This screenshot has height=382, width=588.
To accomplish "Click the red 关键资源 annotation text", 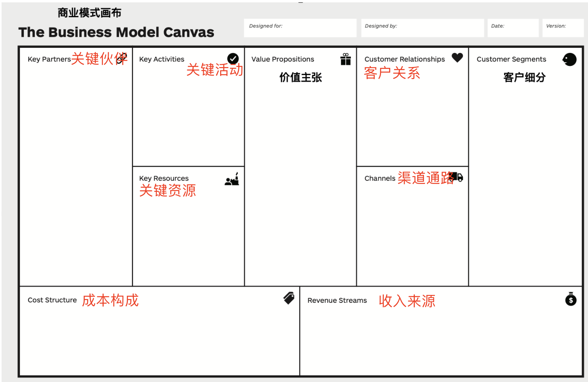I will pyautogui.click(x=168, y=191).
